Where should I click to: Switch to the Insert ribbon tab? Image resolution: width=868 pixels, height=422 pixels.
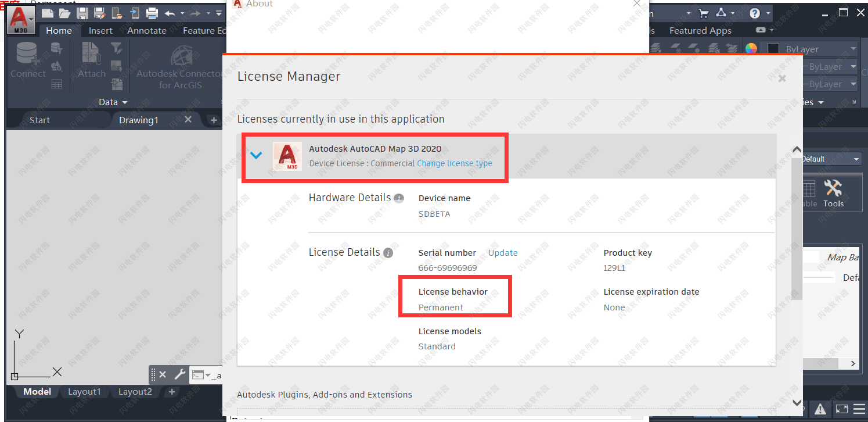click(100, 31)
